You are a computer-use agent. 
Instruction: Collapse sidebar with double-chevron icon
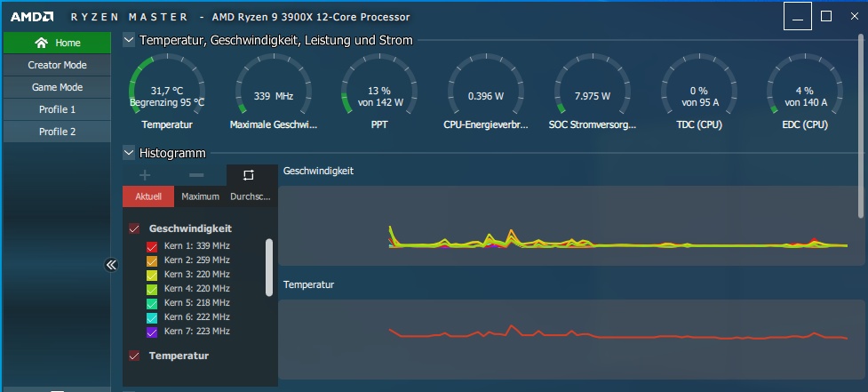coord(111,265)
